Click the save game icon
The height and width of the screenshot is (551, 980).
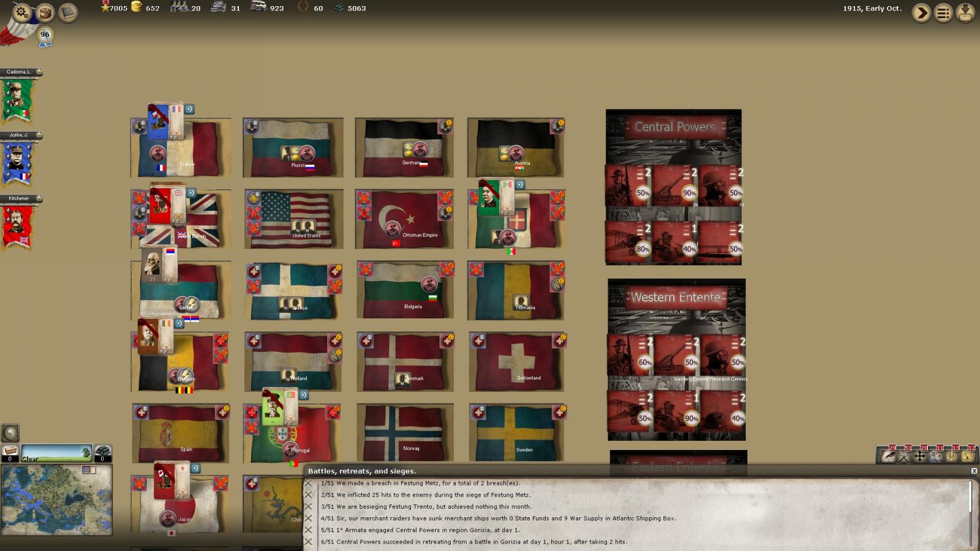(965, 13)
